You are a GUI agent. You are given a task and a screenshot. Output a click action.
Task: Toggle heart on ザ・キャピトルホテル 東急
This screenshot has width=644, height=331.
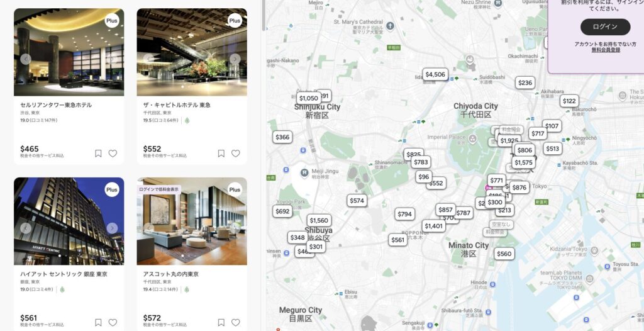(x=235, y=154)
